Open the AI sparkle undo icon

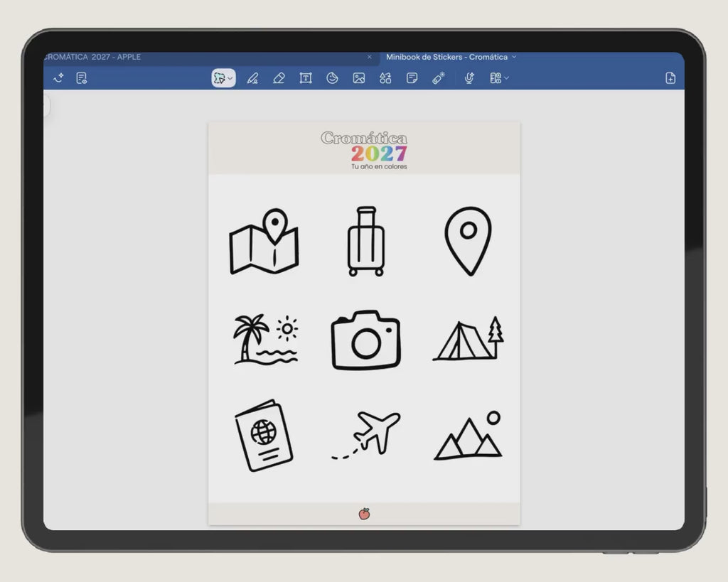pos(58,78)
